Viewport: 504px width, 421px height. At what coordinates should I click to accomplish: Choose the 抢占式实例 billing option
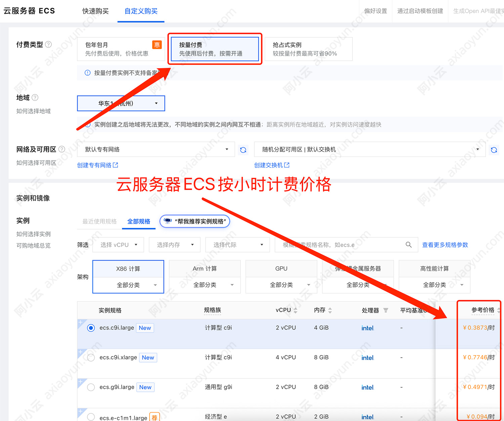coord(308,49)
